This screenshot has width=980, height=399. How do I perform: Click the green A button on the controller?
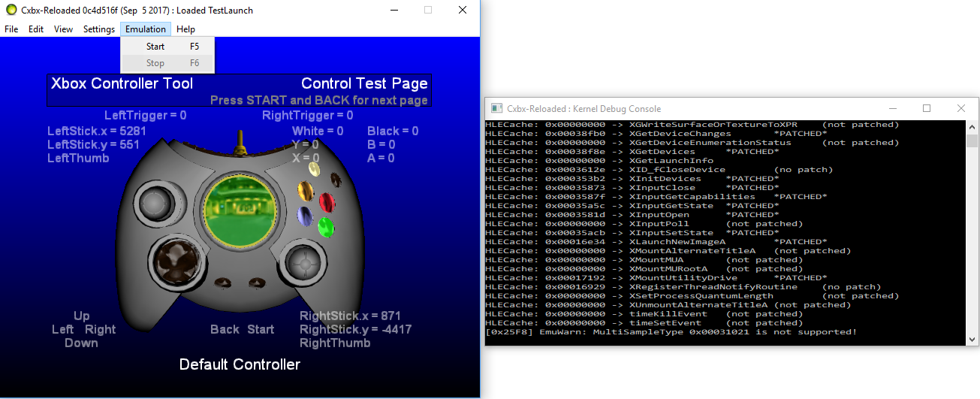click(326, 226)
